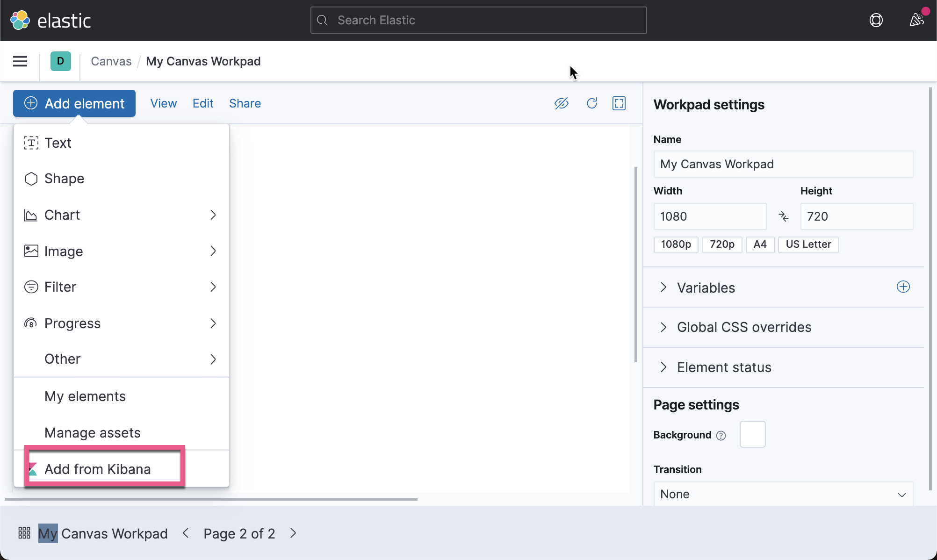Screen dimensions: 937x560
Task: Choose a page background color
Action: (x=752, y=434)
